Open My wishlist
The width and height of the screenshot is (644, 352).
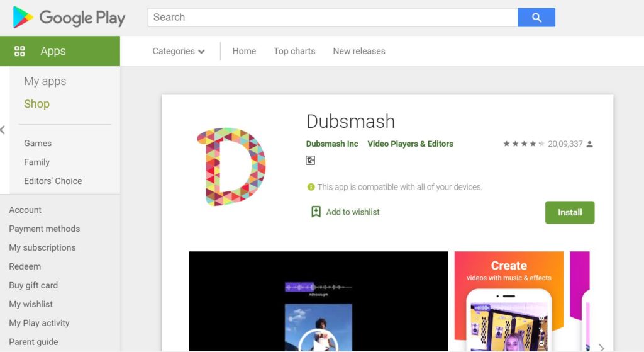point(31,304)
